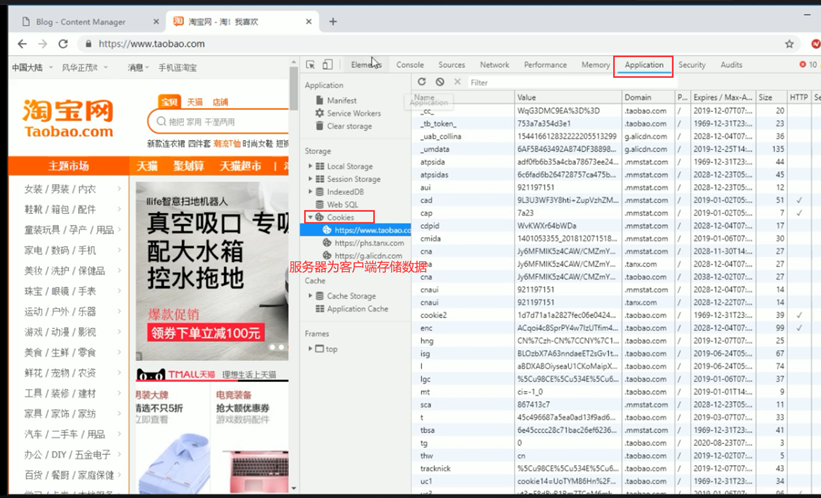Click the Taobao.com logo

pos(68,118)
